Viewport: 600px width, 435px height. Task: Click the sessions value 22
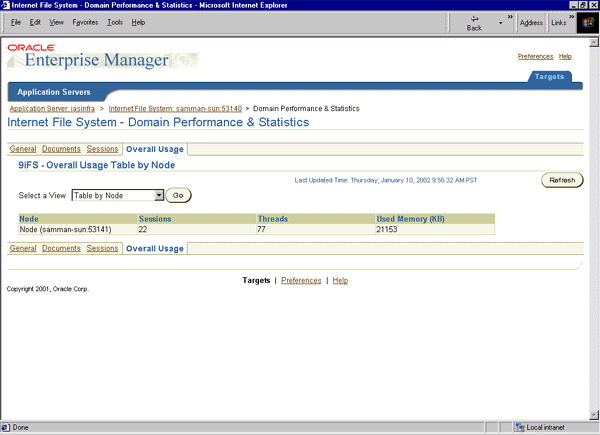(143, 230)
